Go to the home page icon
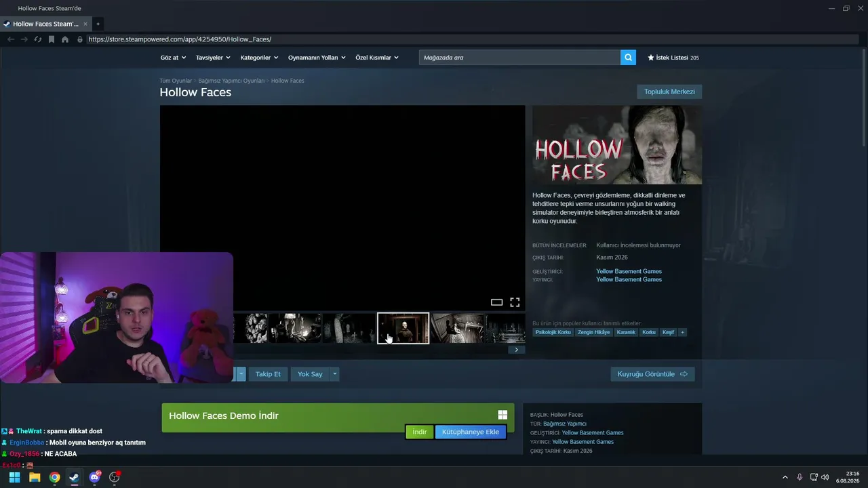Image resolution: width=868 pixels, height=488 pixels. [x=65, y=39]
